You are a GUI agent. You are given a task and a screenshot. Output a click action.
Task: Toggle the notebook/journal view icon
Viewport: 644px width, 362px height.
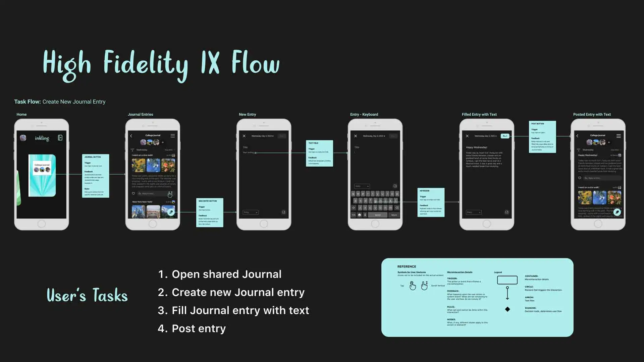[60, 138]
